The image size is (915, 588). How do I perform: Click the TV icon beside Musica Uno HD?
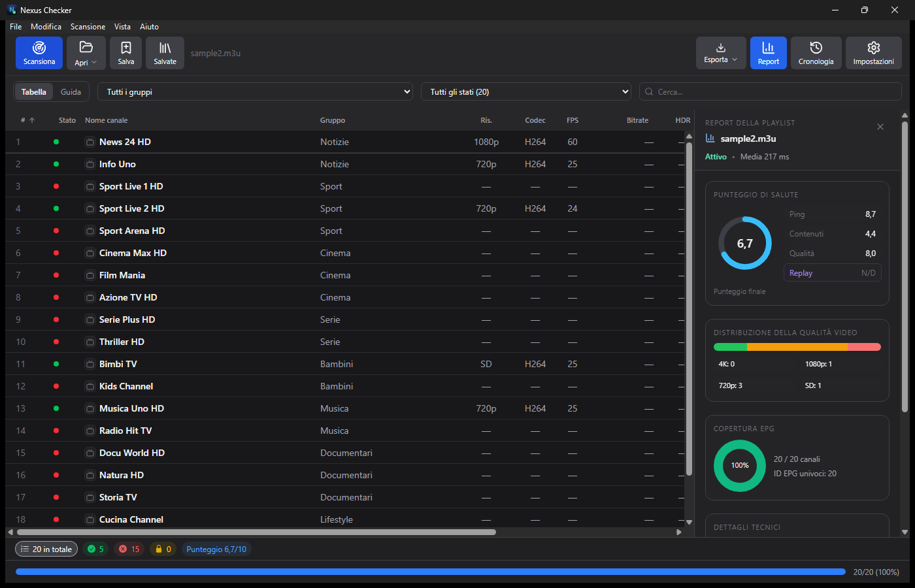(90, 408)
